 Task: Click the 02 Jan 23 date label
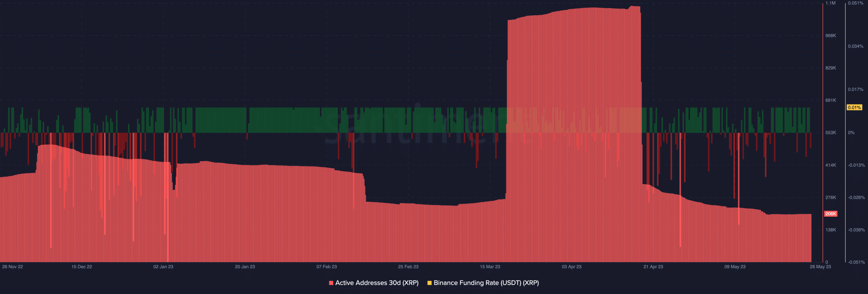click(x=163, y=267)
